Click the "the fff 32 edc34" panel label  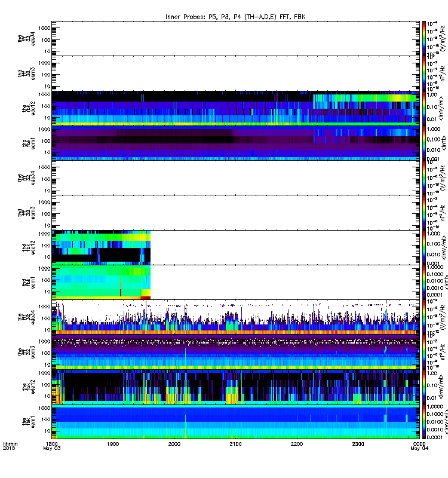(x=26, y=317)
